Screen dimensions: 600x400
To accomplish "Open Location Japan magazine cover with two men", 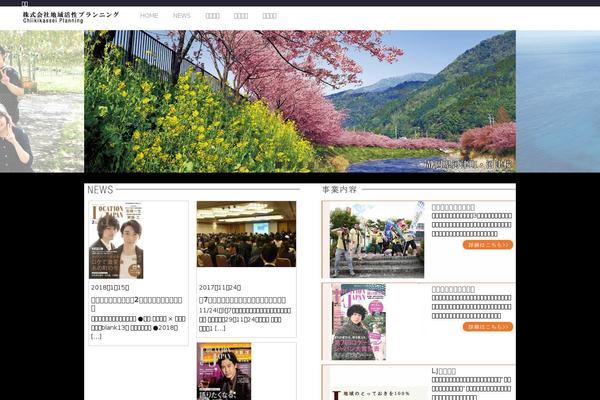I will pyautogui.click(x=116, y=240).
